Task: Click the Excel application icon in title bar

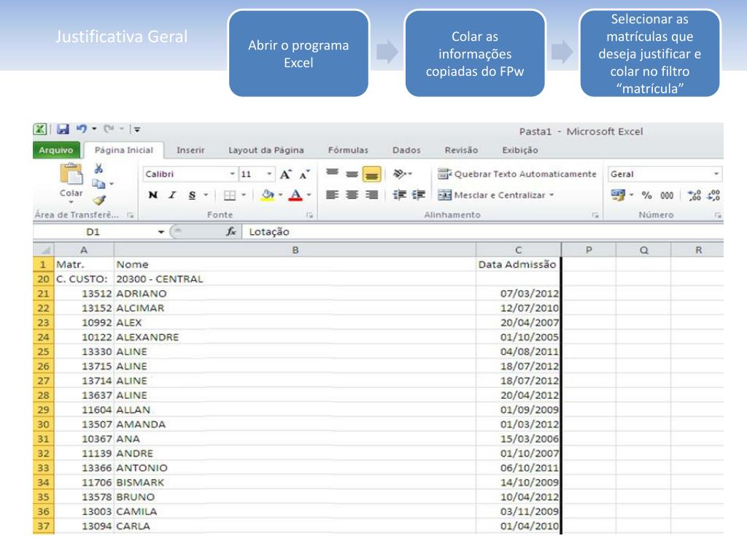Action: tap(40, 129)
